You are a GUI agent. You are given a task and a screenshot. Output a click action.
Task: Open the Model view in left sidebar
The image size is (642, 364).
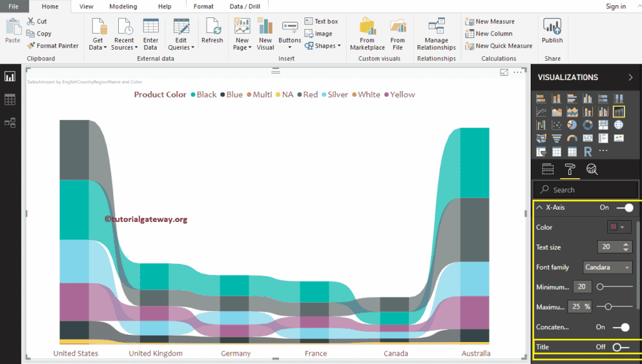click(10, 123)
